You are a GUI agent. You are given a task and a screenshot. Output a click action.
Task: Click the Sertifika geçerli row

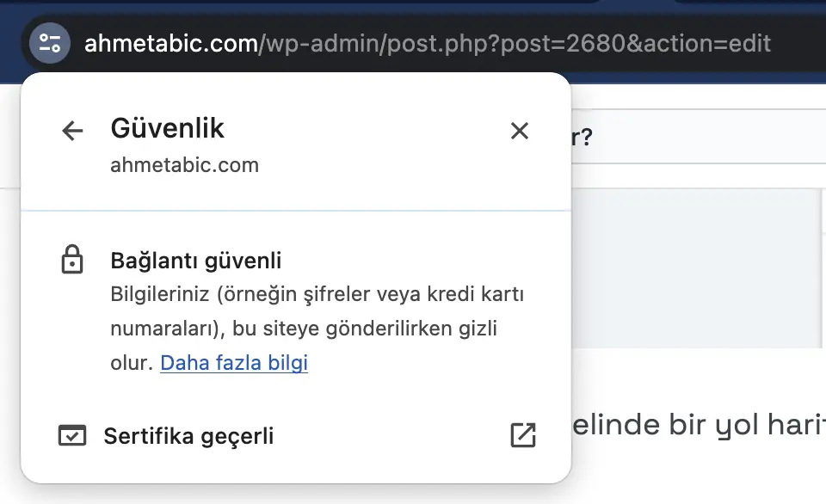[296, 435]
